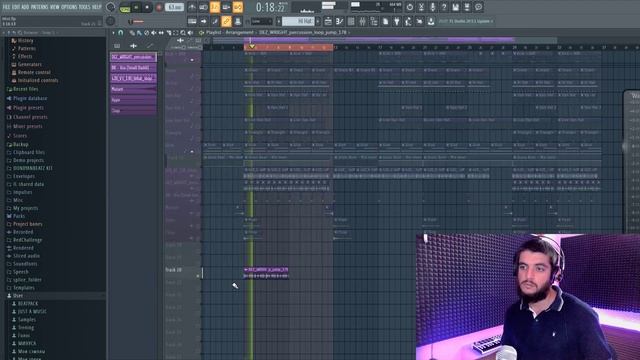Open the snap selector showing Line
This screenshot has height=360, width=640.
pos(261,21)
